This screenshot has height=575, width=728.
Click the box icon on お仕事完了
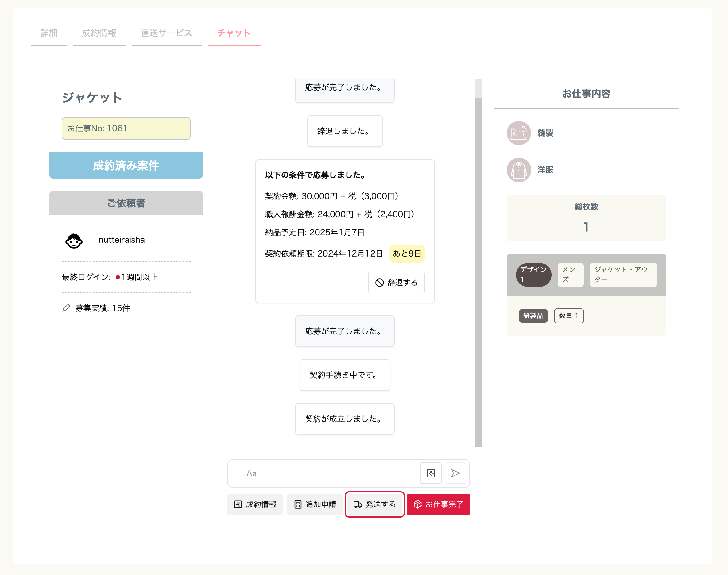pos(417,504)
